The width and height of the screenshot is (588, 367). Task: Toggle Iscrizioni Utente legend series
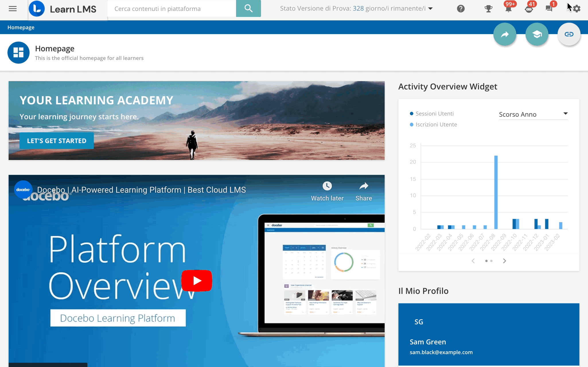click(x=434, y=124)
